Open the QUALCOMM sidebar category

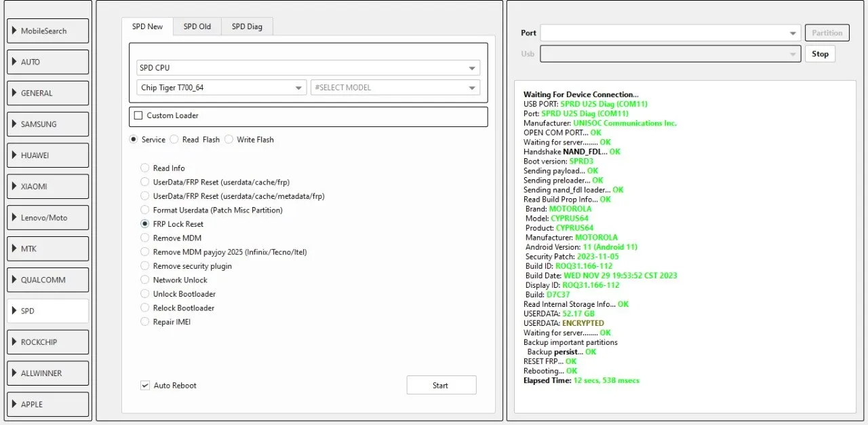(47, 280)
